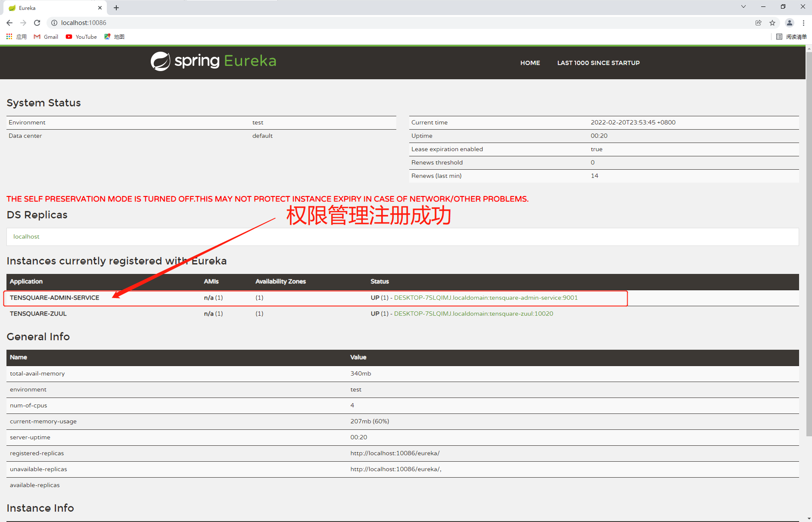Click the num-of-cpus row label

28,405
